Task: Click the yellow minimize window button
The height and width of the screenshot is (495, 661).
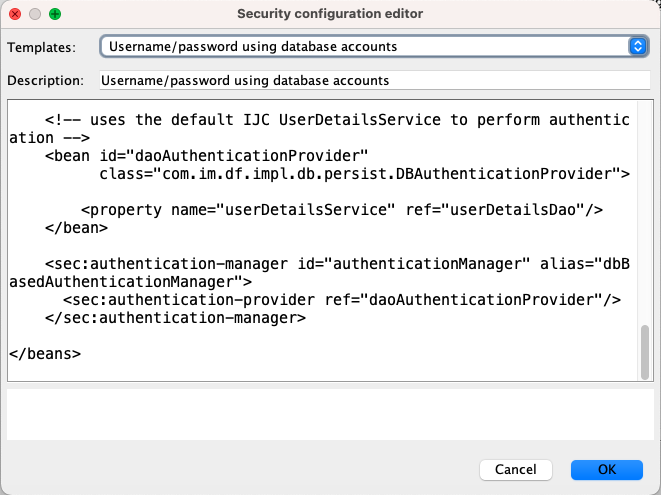Action: (x=35, y=14)
